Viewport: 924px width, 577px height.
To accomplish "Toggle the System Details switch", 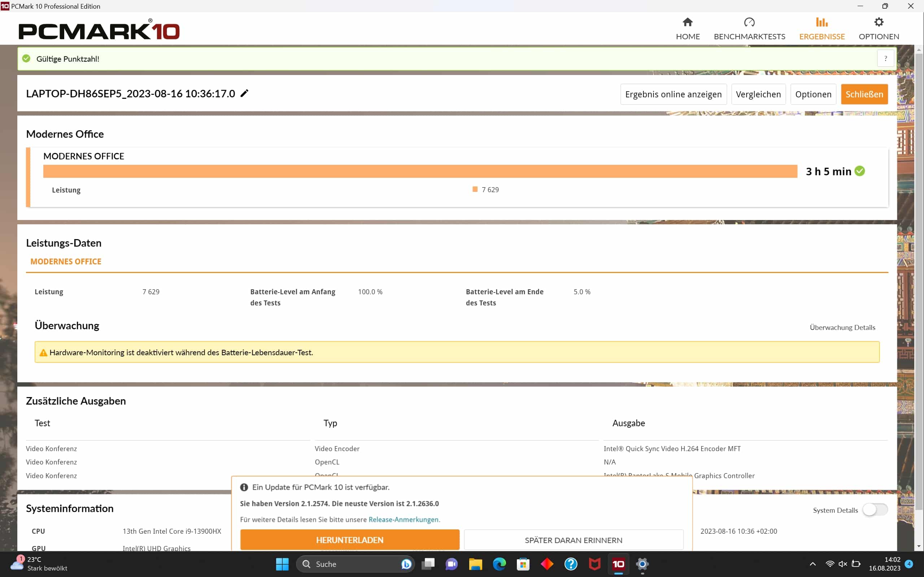I will [875, 510].
